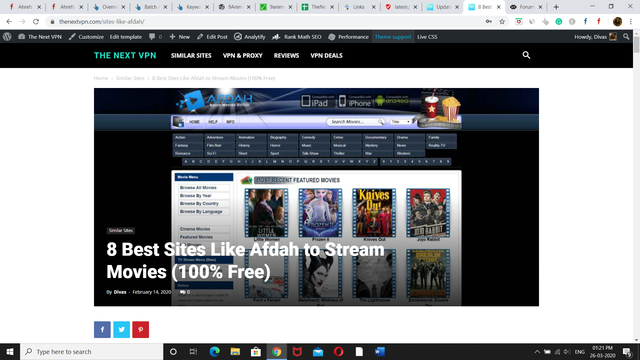Reload the page

click(36, 22)
